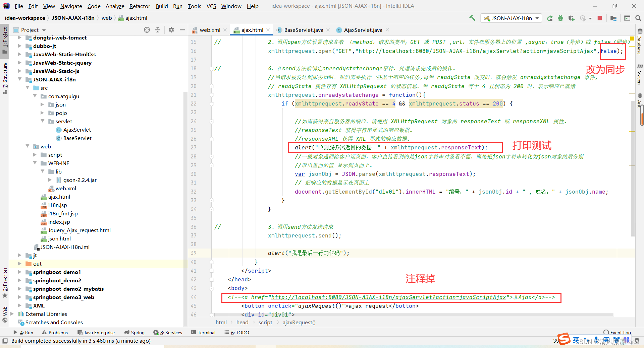Select Jquery_Ajax_request.html file
Screen dimensions: 644x348
point(79,230)
